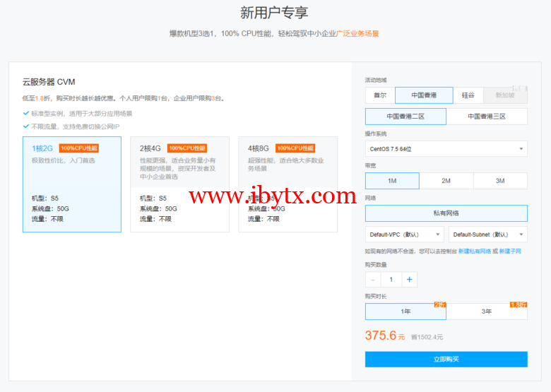Click the minus icon to decrease quantity
The image size is (551, 392).
pyautogui.click(x=373, y=280)
